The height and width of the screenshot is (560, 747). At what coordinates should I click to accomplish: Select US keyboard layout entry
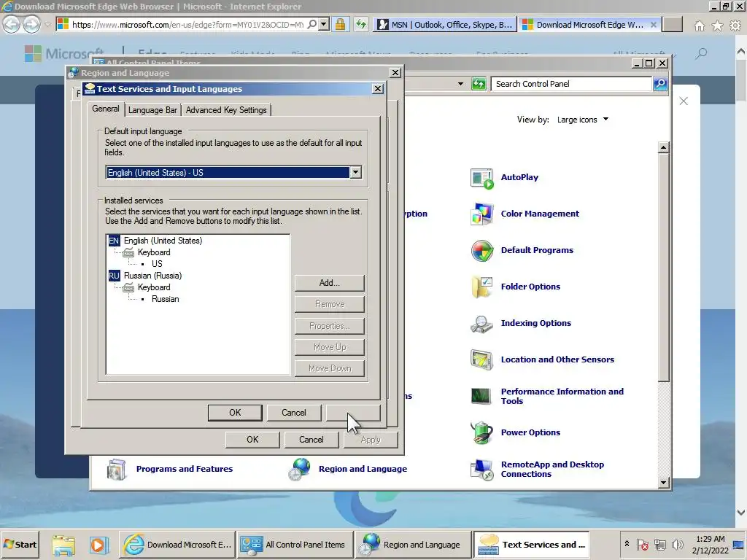tap(157, 264)
